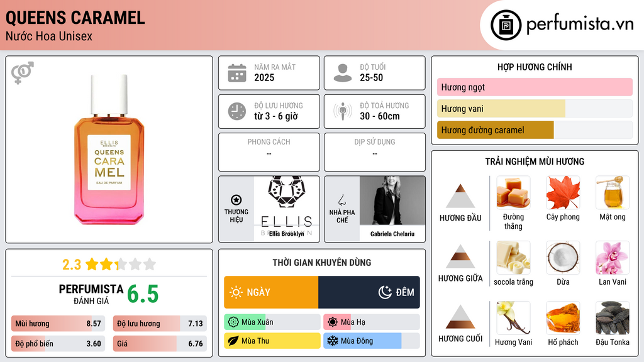Screen dimensions: 644x362
Task: Click the green 6.5 Perfumista score
Action: tap(143, 294)
